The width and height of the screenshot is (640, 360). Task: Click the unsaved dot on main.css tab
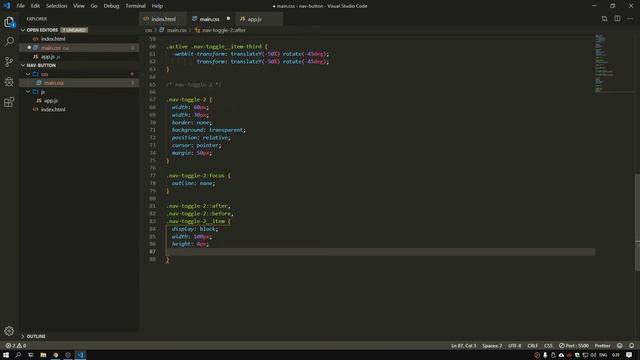(228, 19)
